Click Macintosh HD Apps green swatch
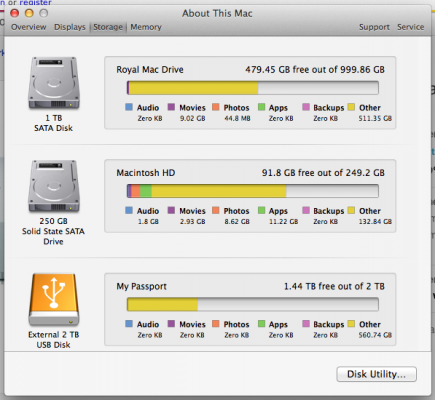This screenshot has height=400, width=435. point(261,210)
